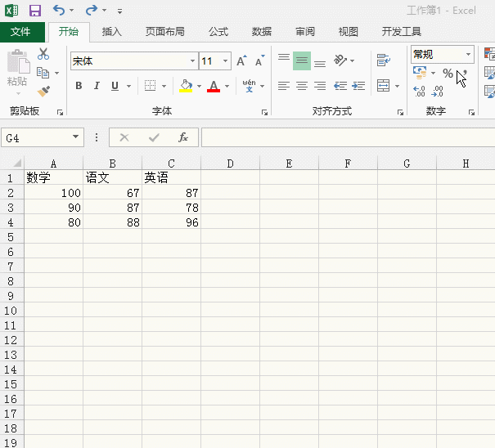
Task: Click into the formula bar input
Action: point(348,137)
